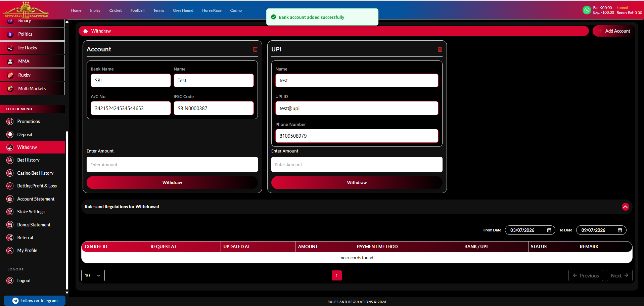Screen dimensions: 644x306
Task: Delete the Account bank card with trash icon
Action: (255, 49)
